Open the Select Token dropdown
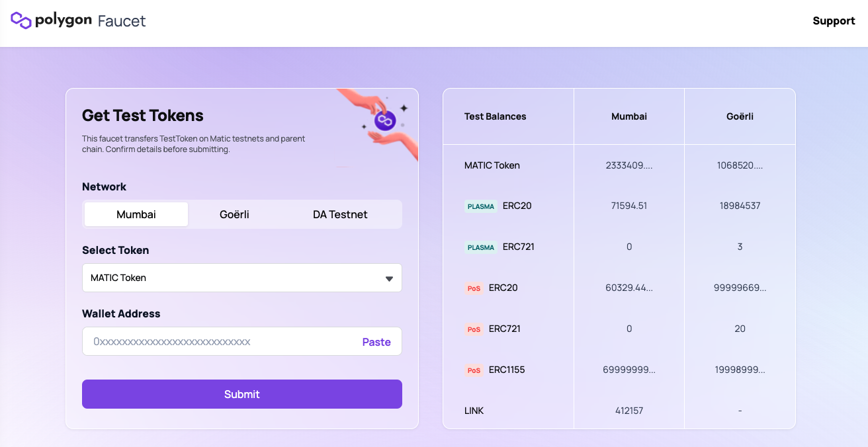Viewport: 868px width, 447px height. (x=242, y=278)
